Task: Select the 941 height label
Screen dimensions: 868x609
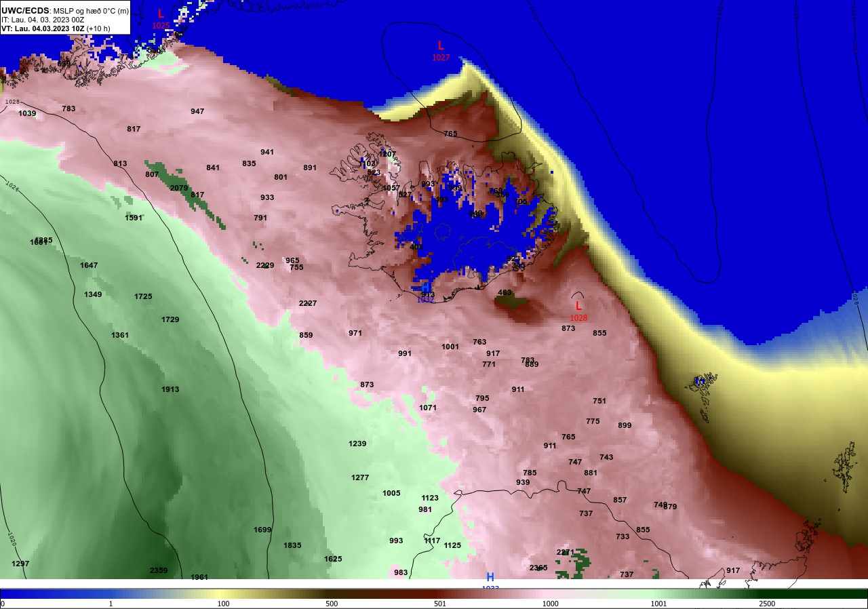Action: pyautogui.click(x=267, y=152)
